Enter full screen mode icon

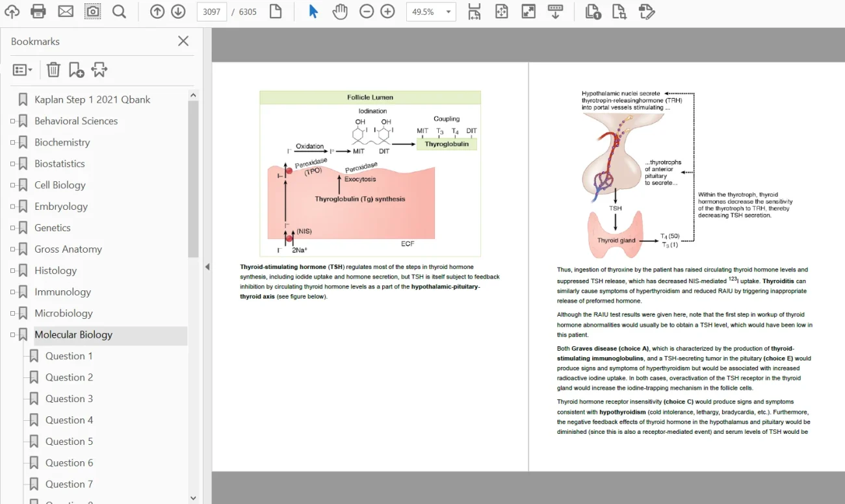pyautogui.click(x=528, y=12)
